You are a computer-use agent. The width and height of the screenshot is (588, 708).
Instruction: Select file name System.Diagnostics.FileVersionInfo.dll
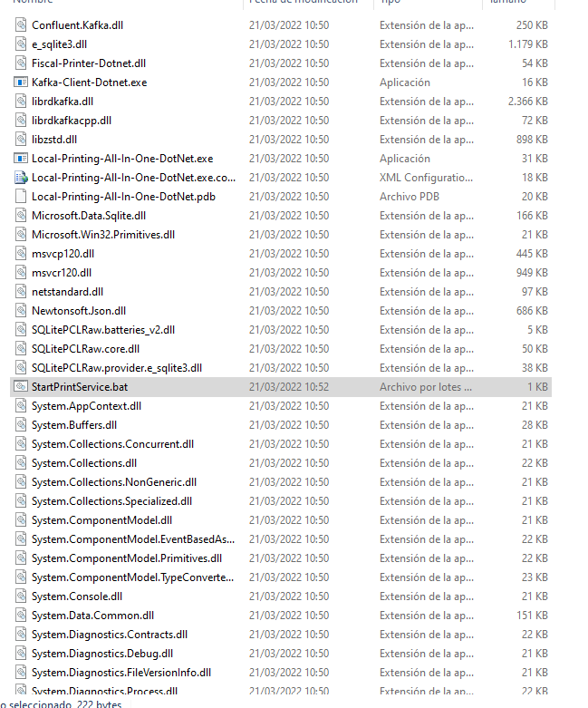pos(120,673)
